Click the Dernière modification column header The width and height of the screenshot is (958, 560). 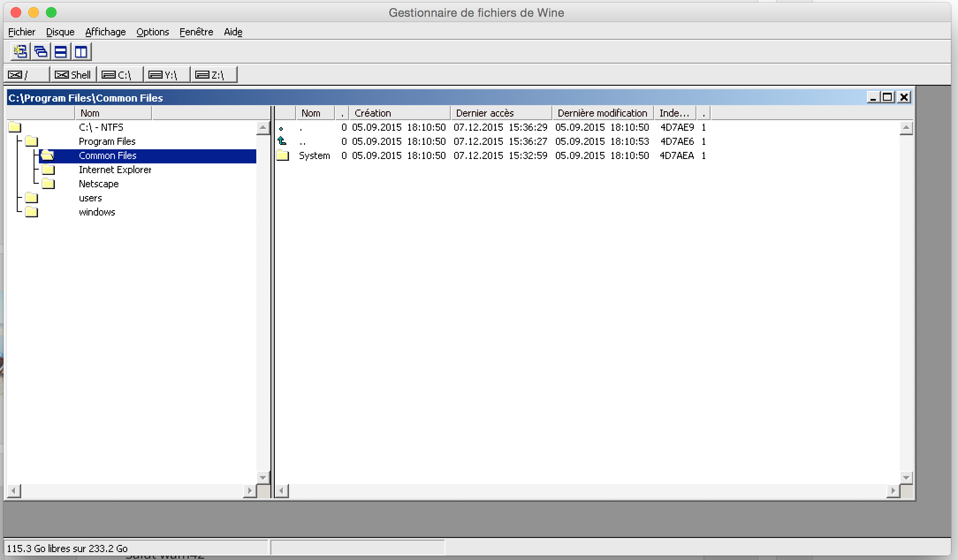(x=603, y=113)
